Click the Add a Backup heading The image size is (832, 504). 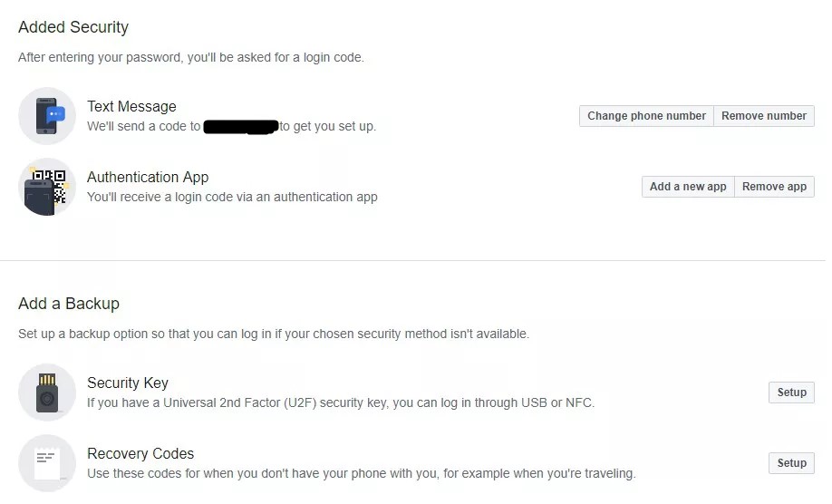[69, 304]
